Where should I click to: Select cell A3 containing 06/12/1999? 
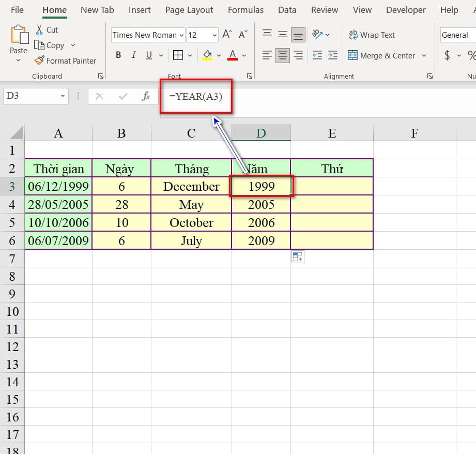click(x=58, y=187)
